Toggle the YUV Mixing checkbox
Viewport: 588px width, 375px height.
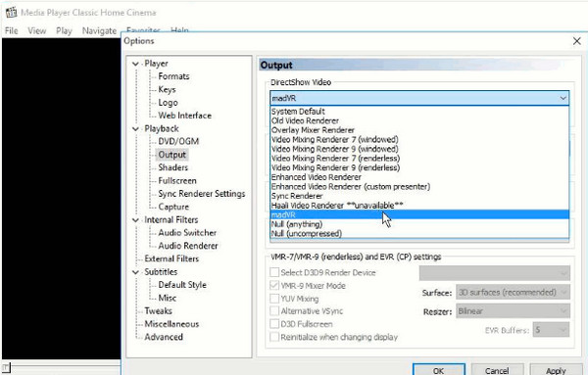[x=274, y=299]
